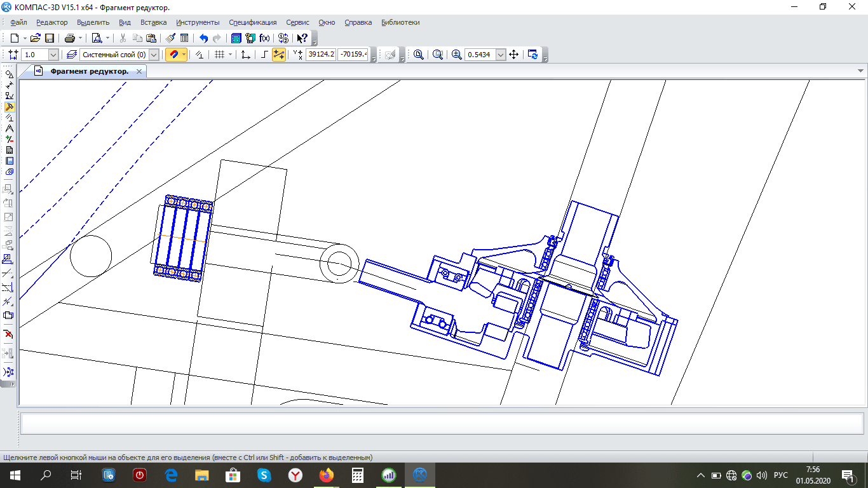Close the Фрагмент редуктор document tab
The image size is (868, 488).
coord(139,71)
